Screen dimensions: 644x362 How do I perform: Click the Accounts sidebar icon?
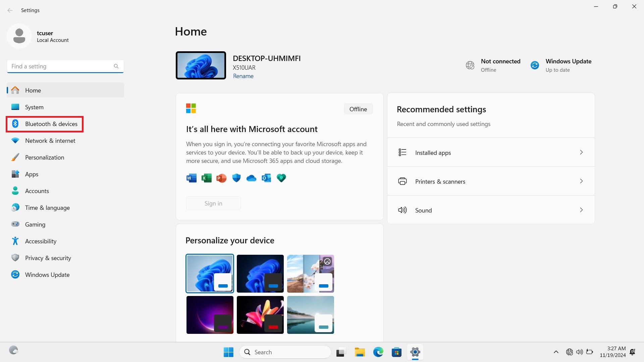pyautogui.click(x=15, y=191)
